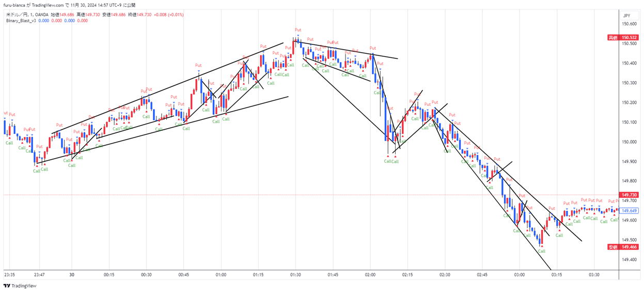The width and height of the screenshot is (644, 292).
Task: Click the JPY currency label on price axis
Action: click(626, 16)
